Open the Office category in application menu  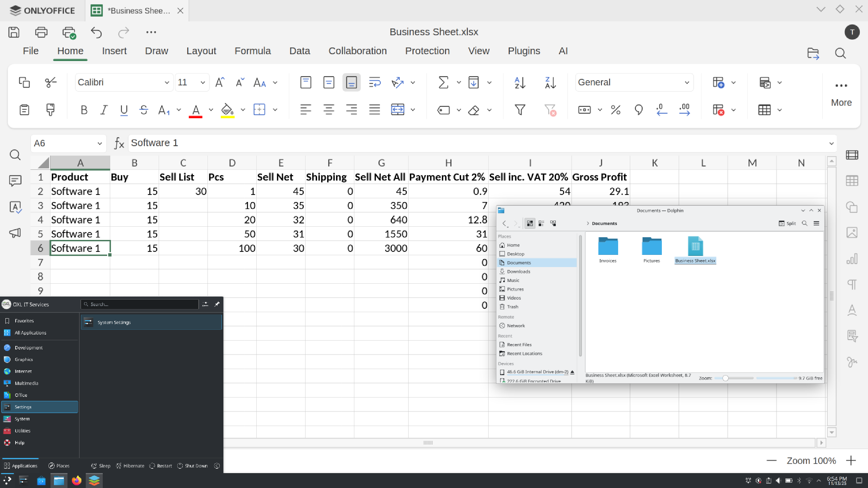(21, 395)
